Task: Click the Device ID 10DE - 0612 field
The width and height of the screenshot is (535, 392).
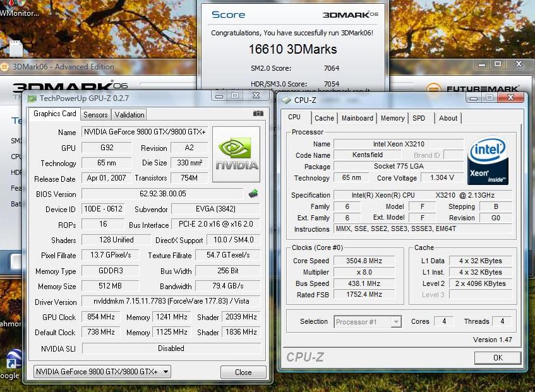Action: 103,209
